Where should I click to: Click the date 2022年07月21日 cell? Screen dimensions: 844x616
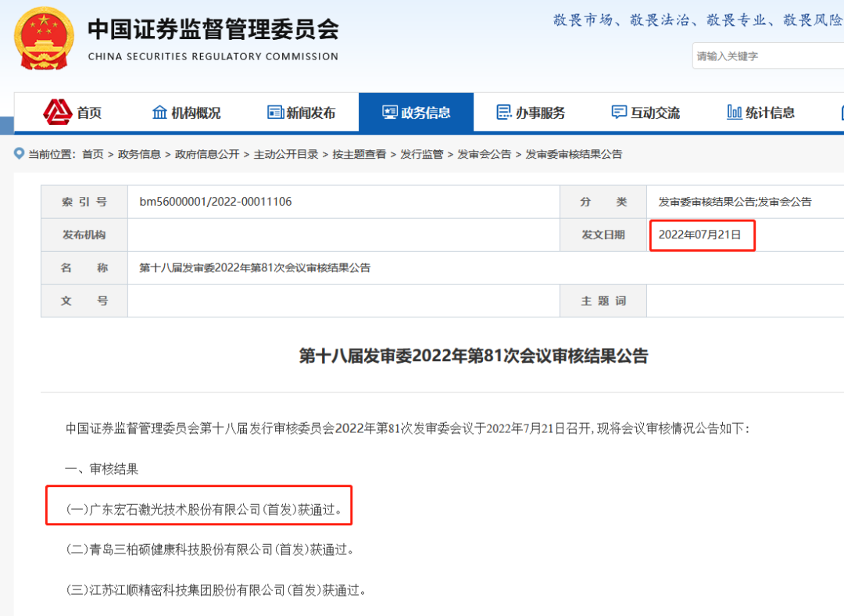699,235
